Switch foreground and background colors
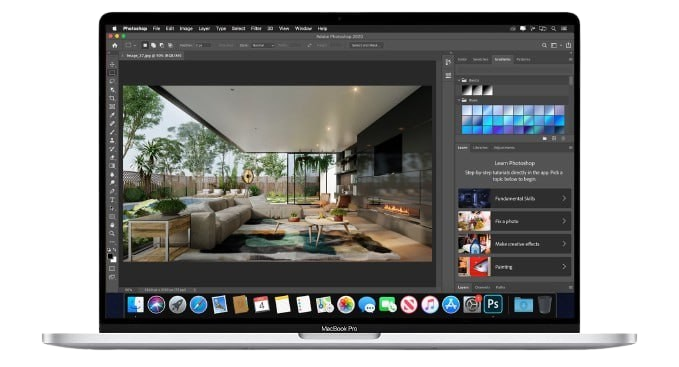Image resolution: width=679 pixels, height=367 pixels. tap(114, 250)
